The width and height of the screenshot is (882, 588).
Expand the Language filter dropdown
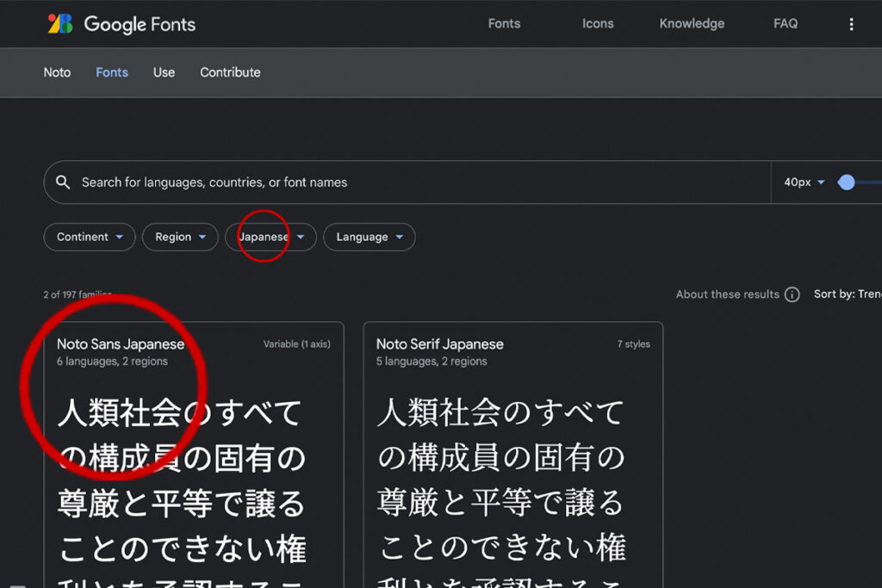370,238
